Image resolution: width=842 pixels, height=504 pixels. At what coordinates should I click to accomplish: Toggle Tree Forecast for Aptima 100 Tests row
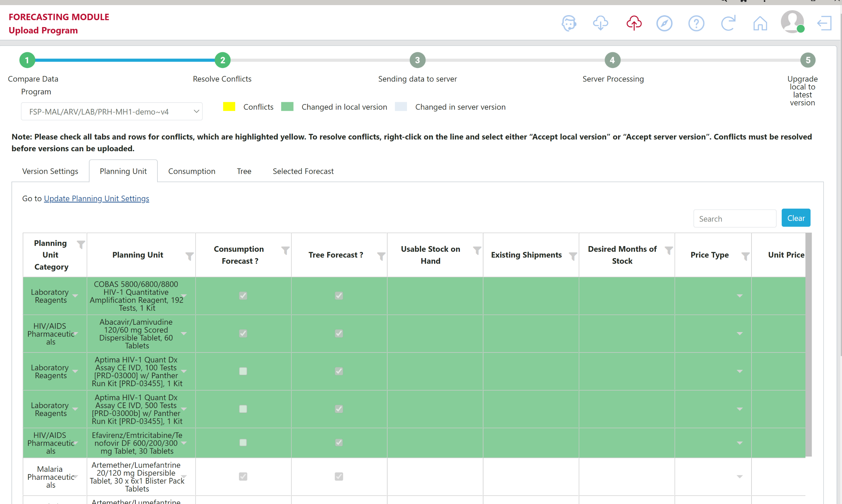339,371
